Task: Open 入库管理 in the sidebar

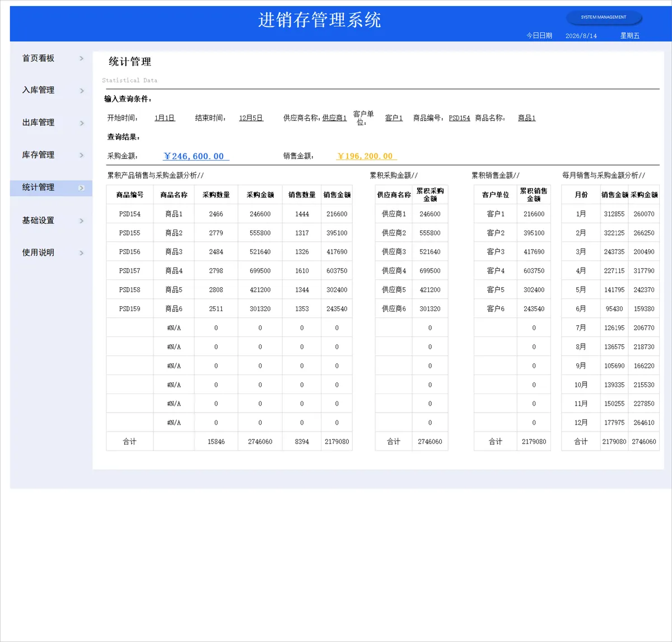Action: pos(38,90)
